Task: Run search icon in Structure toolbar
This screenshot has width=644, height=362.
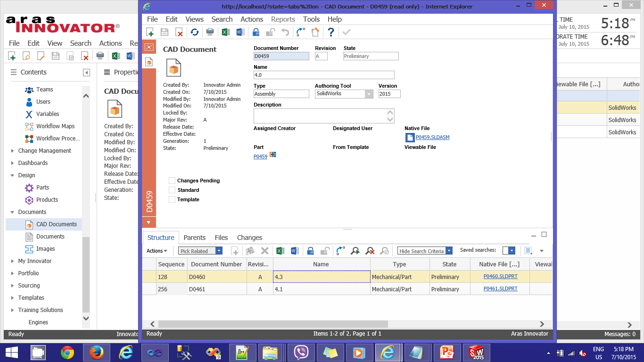Action: [x=355, y=251]
